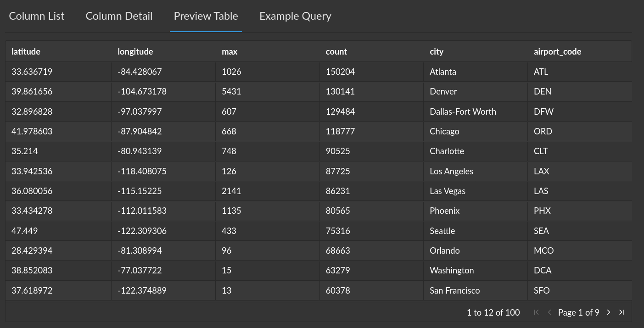Jump to the last page of results
This screenshot has height=328, width=644.
(x=622, y=312)
